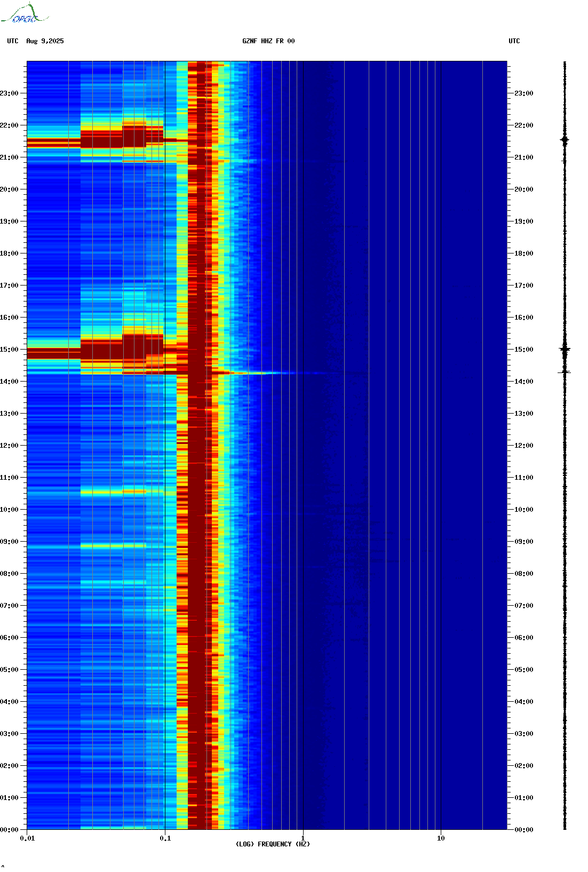The height and width of the screenshot is (872, 588).
Task: Click the right axis '07:00' time label
Action: 523,606
